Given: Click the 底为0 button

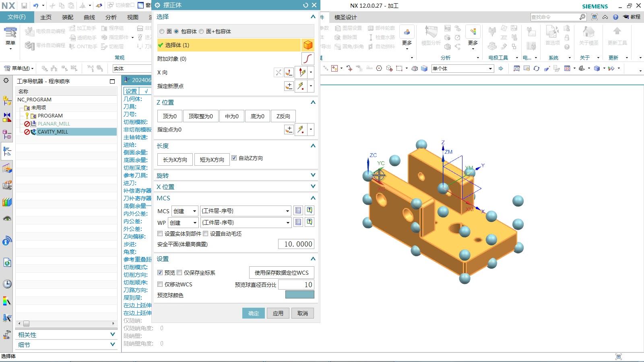Looking at the screenshot, I should (x=258, y=116).
